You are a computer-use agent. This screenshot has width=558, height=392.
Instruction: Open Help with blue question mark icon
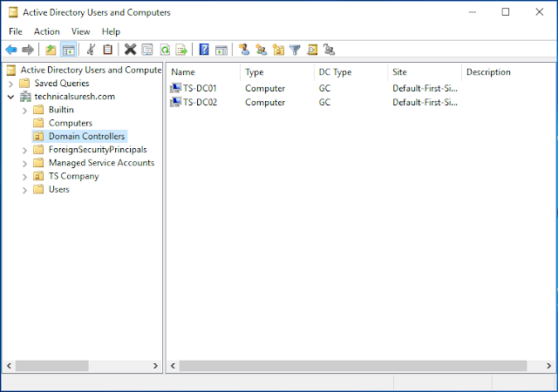pyautogui.click(x=204, y=50)
